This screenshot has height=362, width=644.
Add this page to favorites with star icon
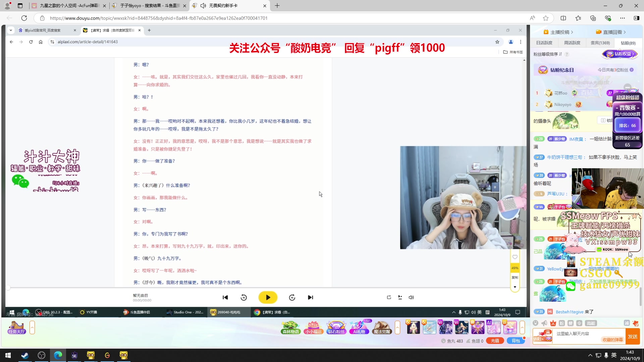tap(546, 18)
